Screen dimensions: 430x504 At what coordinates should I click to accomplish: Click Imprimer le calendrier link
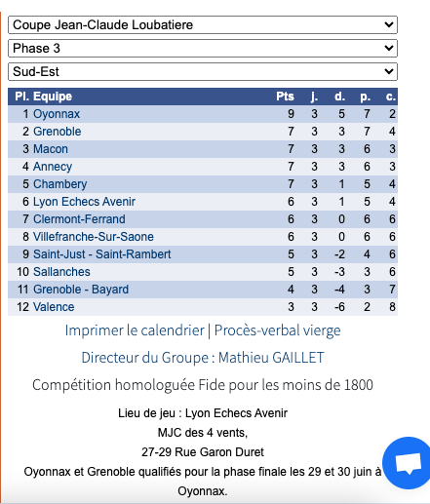(135, 330)
